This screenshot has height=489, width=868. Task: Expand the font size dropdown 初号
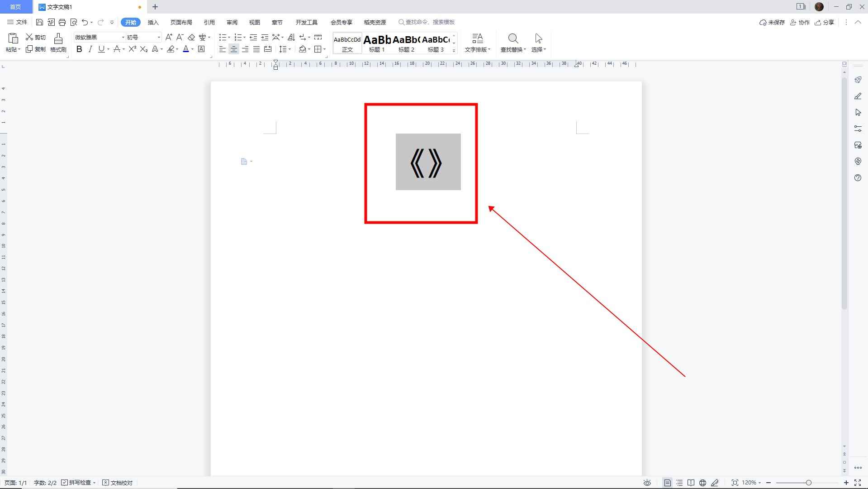[x=158, y=37]
